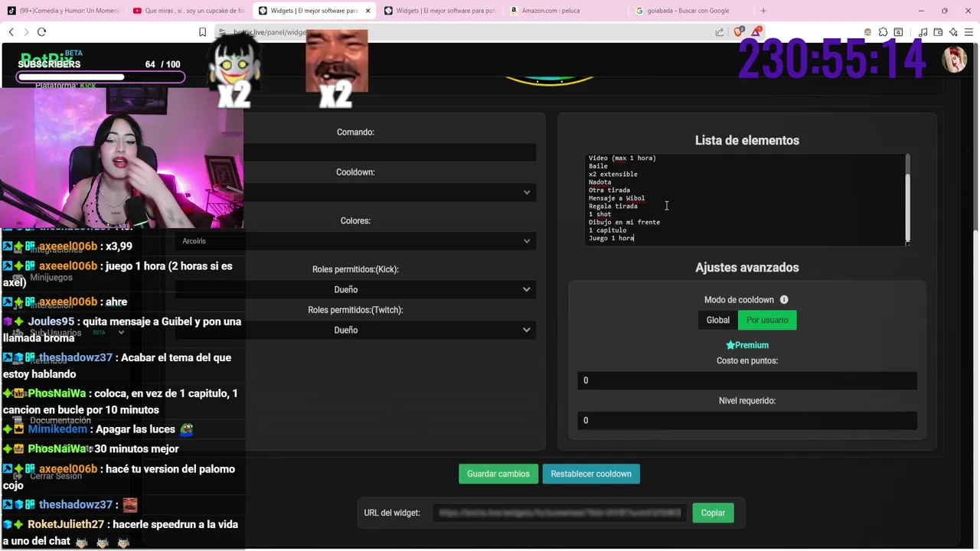The width and height of the screenshot is (980, 551).
Task: Switch to the Amazon.com peluca tab
Action: (x=565, y=11)
